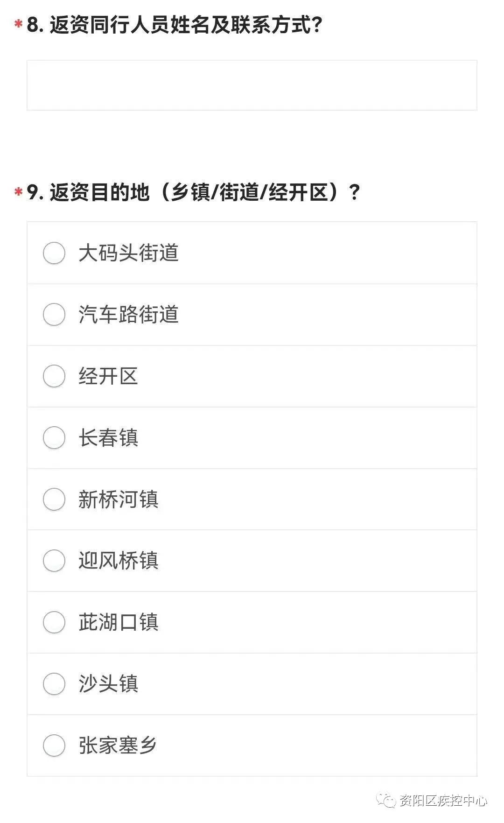Click the question 9 返资目的地 heading
The width and height of the screenshot is (504, 823).
[193, 192]
